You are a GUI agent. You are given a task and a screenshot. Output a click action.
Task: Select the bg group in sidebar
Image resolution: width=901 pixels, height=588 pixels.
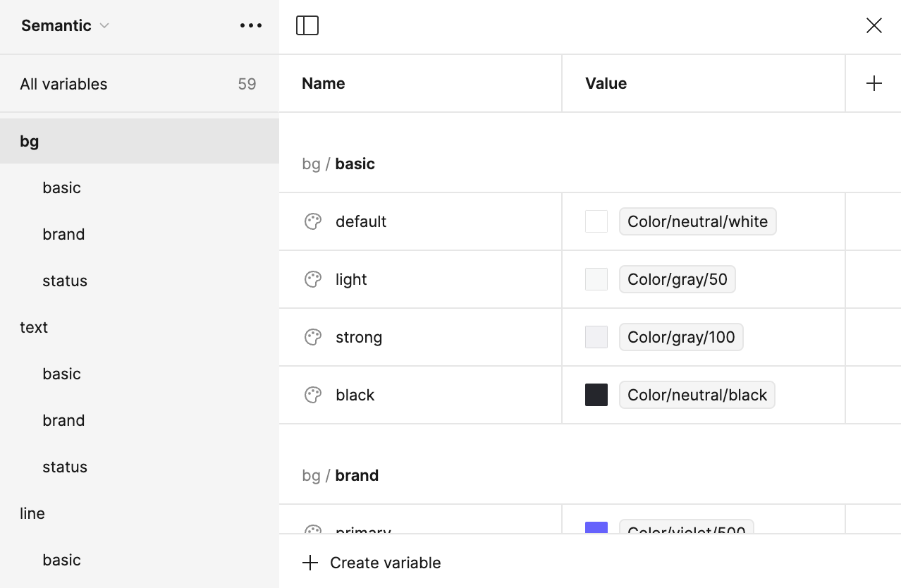tap(30, 141)
